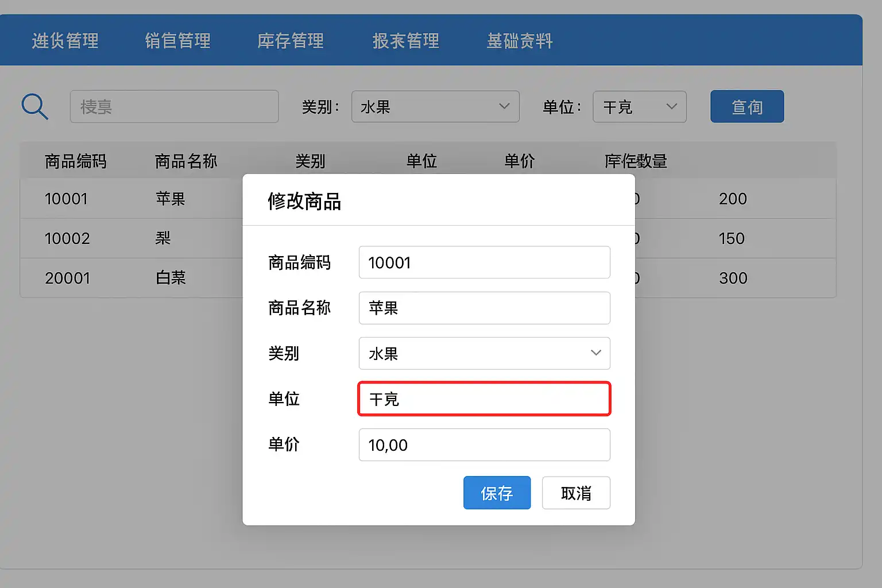This screenshot has width=882, height=588.
Task: Select product row 20001 白菜
Action: (132, 278)
